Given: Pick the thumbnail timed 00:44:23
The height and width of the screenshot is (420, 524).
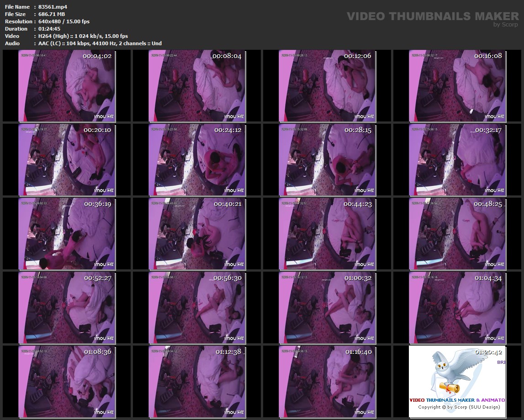Looking at the screenshot, I should point(327,234).
